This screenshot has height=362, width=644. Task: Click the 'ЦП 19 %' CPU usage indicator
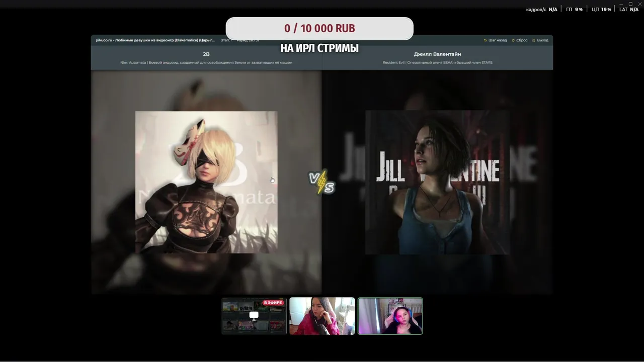pyautogui.click(x=601, y=10)
